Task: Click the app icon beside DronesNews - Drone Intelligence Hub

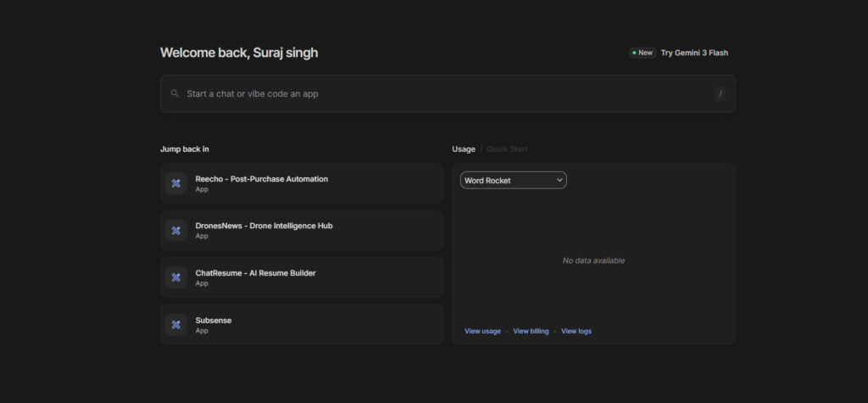Action: coord(176,231)
